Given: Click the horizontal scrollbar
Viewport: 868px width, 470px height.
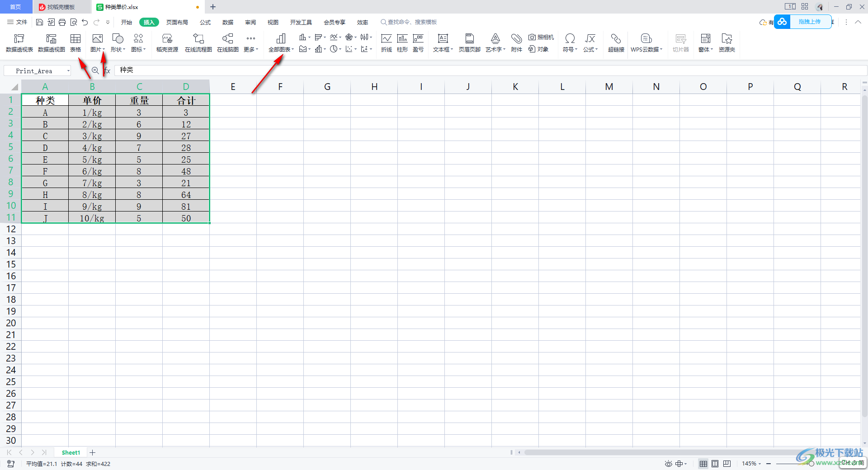Looking at the screenshot, I should 669,452.
